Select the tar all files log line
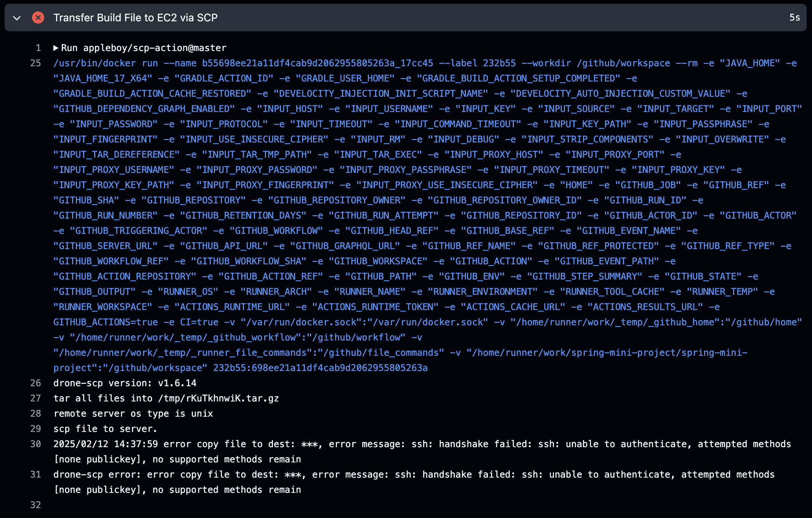This screenshot has height=518, width=812. [166, 398]
